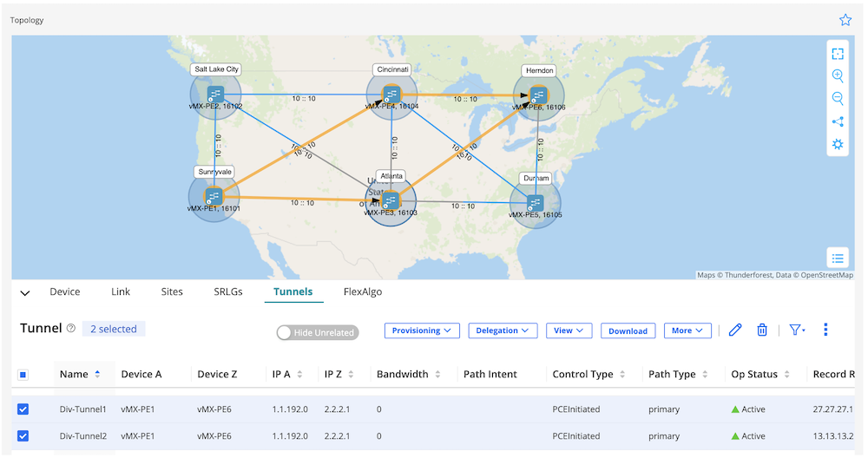Click the favorite star icon
This screenshot has width=868, height=458.
point(845,20)
